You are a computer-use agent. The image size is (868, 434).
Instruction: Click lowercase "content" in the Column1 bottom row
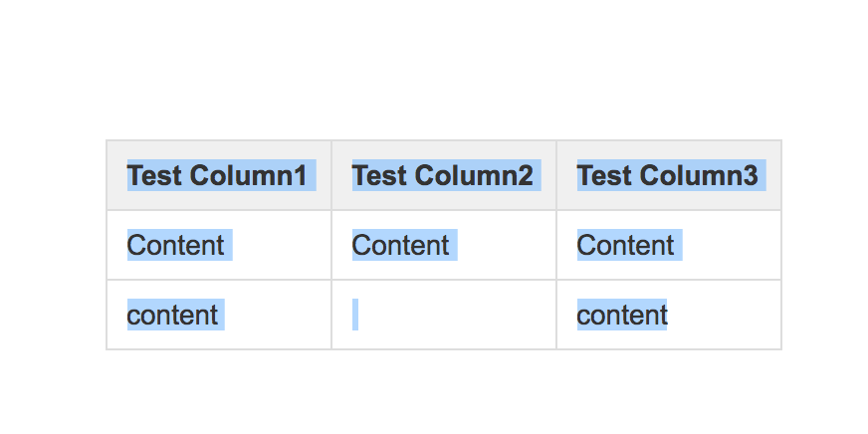tap(172, 315)
